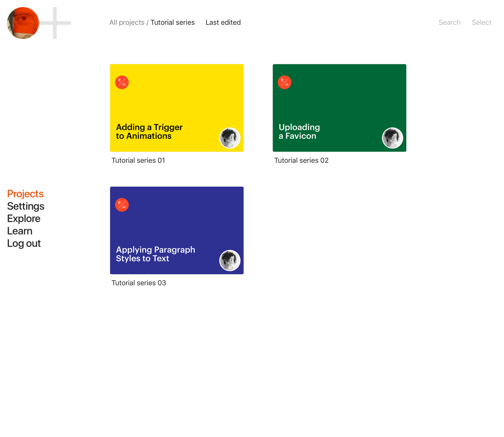This screenshot has width=504, height=437.
Task: Open Explore from the side menu
Action: tap(24, 218)
